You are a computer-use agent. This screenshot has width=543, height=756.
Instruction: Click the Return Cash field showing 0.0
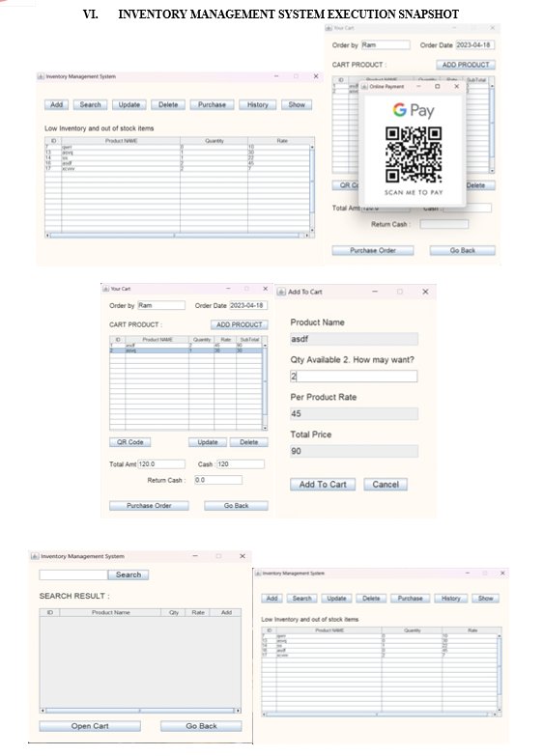point(218,480)
